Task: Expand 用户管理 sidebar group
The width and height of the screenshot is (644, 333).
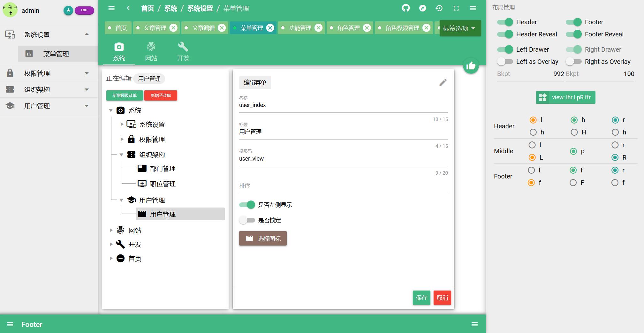Action: [x=87, y=106]
